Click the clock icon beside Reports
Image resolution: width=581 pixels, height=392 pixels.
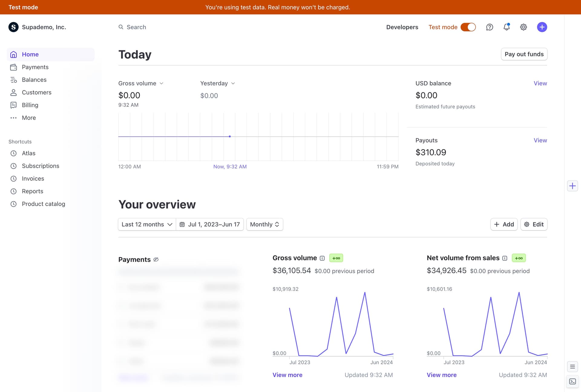pos(13,191)
